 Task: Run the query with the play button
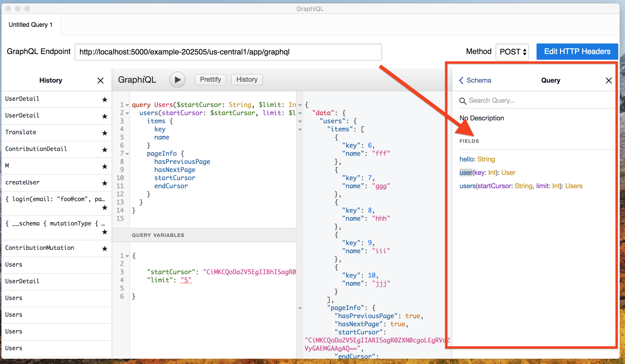[177, 80]
